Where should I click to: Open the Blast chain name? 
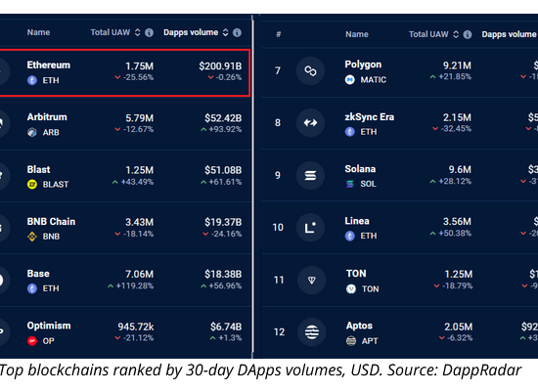click(39, 170)
